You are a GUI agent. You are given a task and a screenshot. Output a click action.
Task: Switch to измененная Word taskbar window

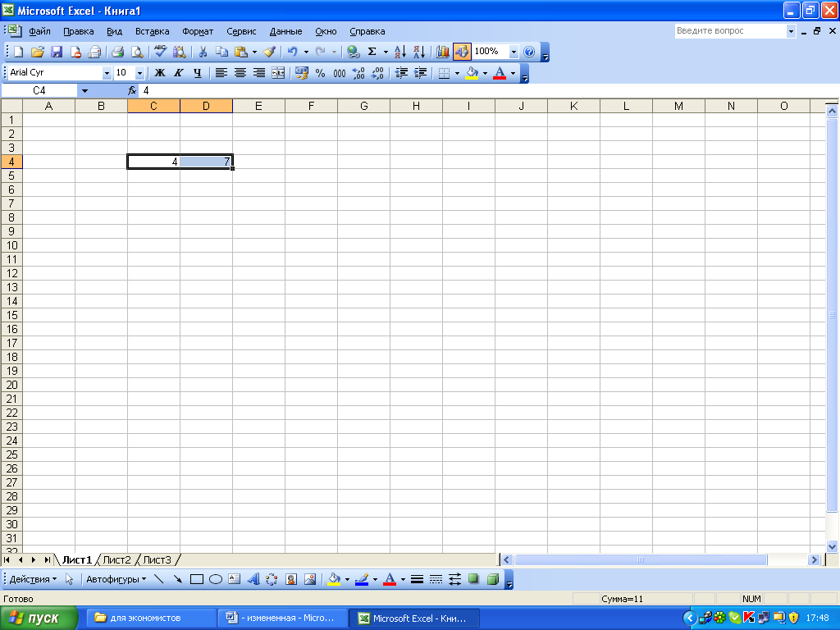(x=283, y=619)
